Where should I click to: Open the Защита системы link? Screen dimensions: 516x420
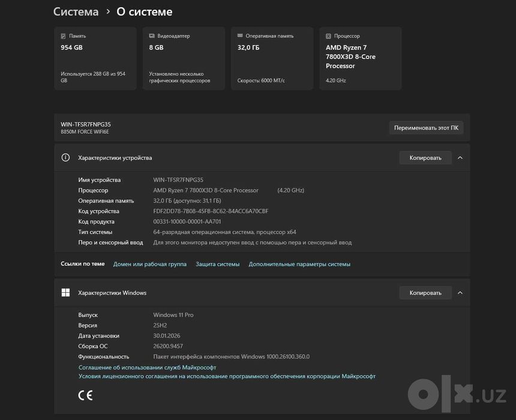point(218,264)
